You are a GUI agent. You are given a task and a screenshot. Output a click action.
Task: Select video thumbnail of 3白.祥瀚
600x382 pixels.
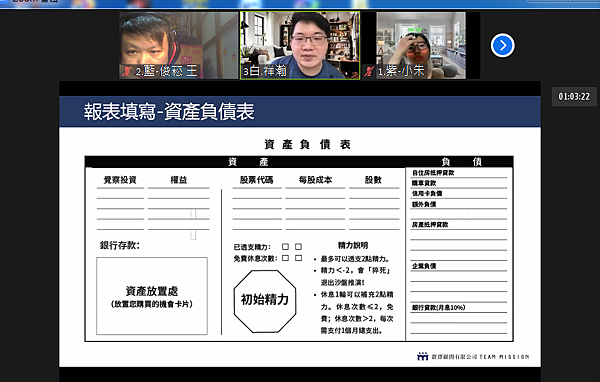(300, 45)
